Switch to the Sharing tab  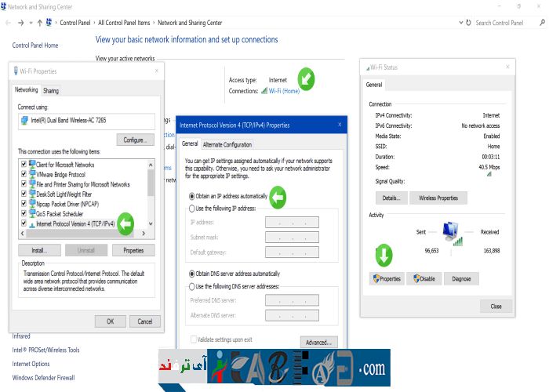pyautogui.click(x=51, y=90)
